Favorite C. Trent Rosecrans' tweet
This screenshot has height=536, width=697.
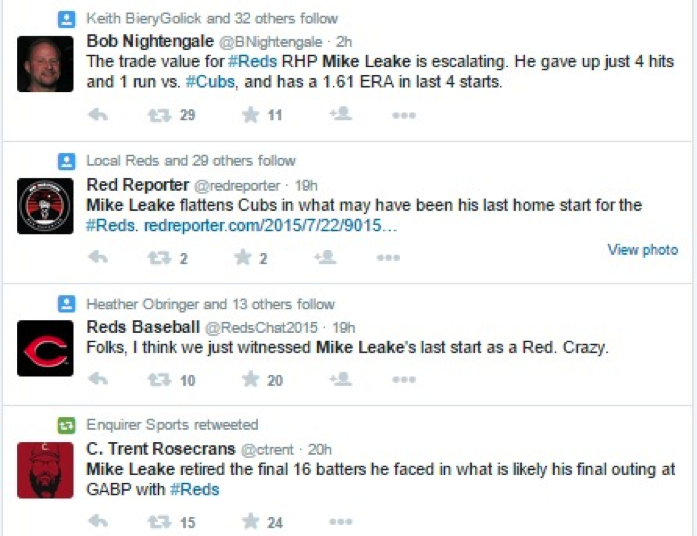coord(250,522)
